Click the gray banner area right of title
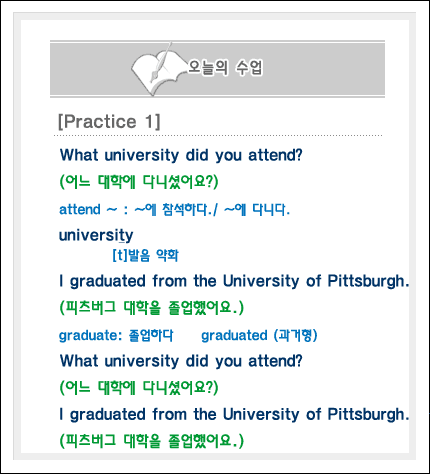The image size is (430, 474). point(323,69)
